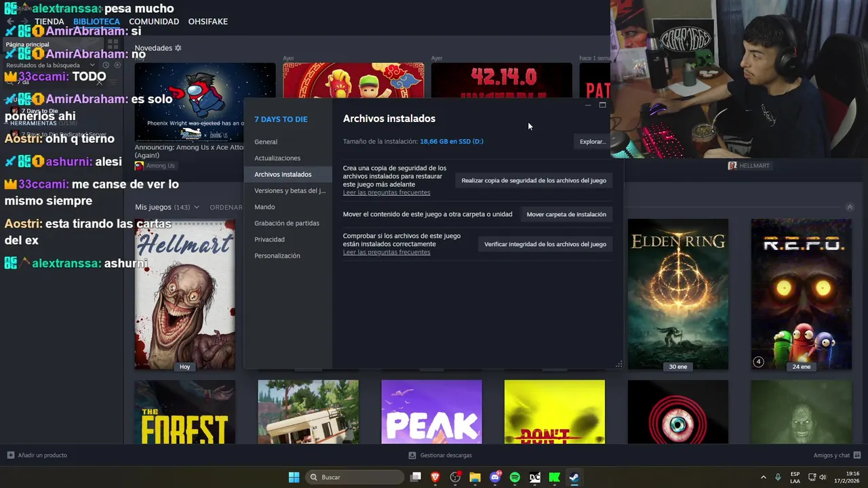Open The Forest game cover
The image size is (868, 488).
point(184,412)
